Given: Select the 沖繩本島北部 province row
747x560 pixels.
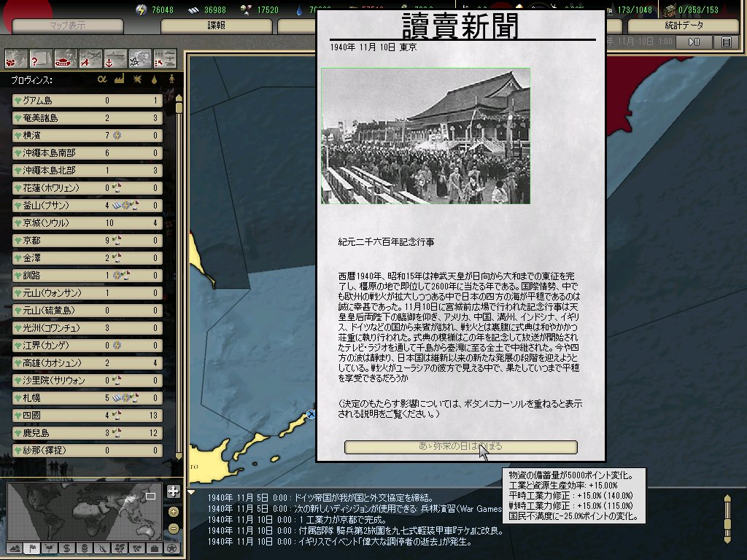Looking at the screenshot, I should tap(88, 171).
